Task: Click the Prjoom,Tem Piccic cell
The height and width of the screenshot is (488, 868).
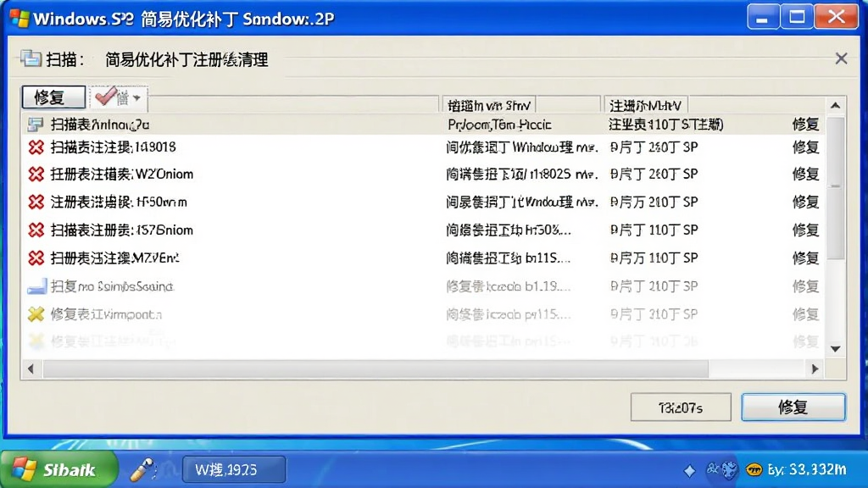Action: click(x=499, y=125)
